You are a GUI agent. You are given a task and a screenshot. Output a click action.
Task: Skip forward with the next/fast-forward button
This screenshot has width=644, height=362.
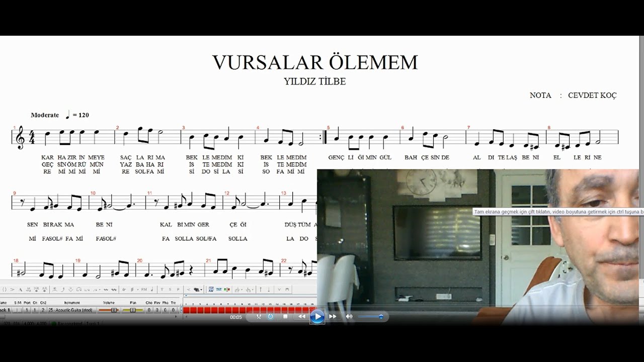click(333, 316)
